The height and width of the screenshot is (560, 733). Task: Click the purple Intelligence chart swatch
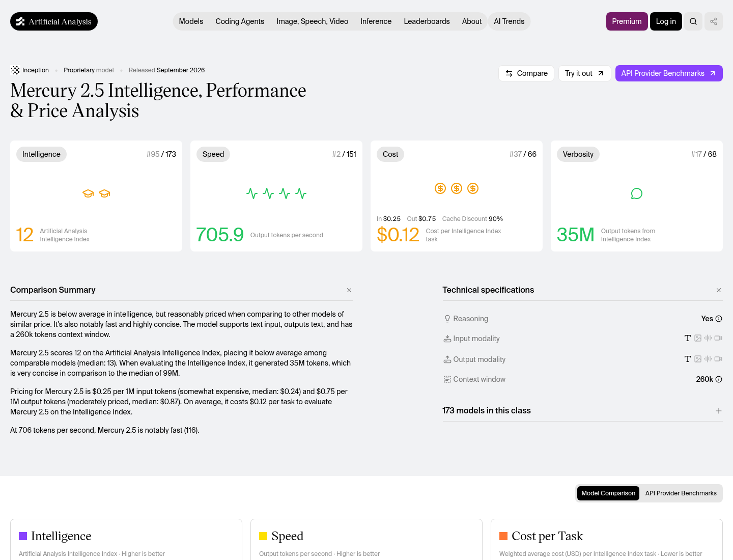[23, 536]
